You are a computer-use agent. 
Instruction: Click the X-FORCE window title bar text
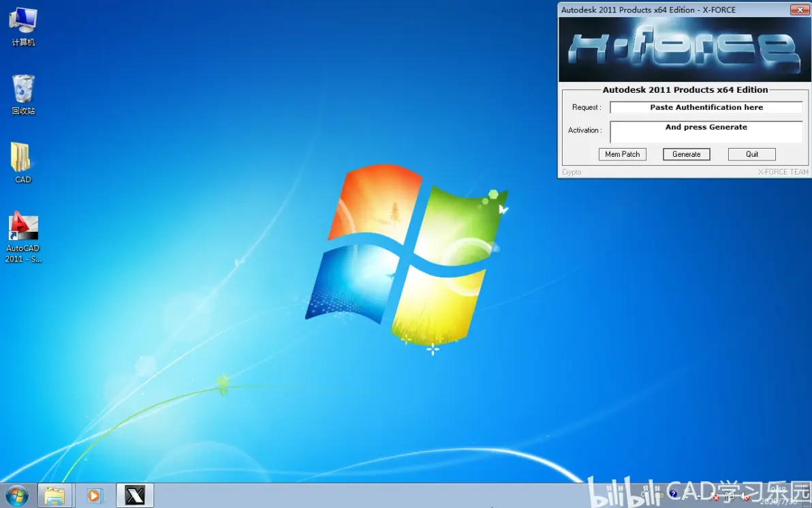coord(649,10)
